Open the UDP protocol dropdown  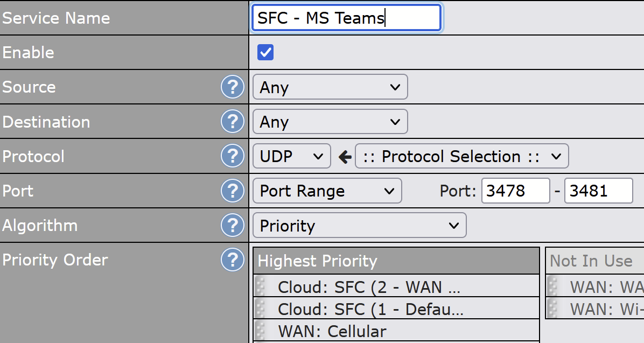pos(291,156)
